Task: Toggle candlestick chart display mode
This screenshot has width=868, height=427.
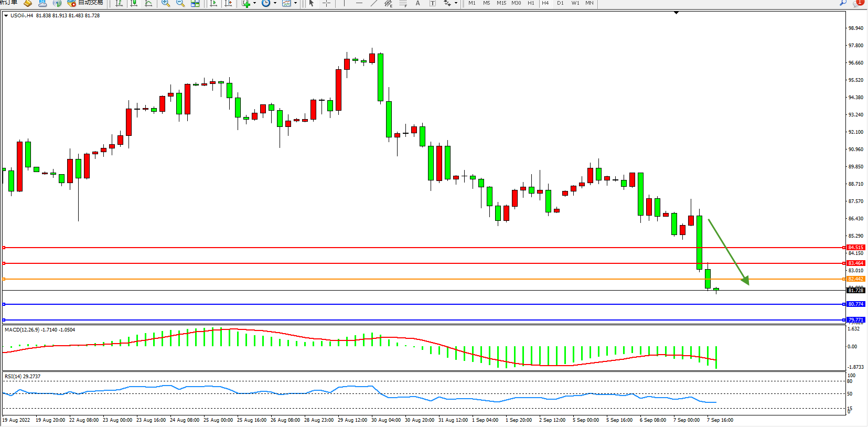Action: pos(134,3)
